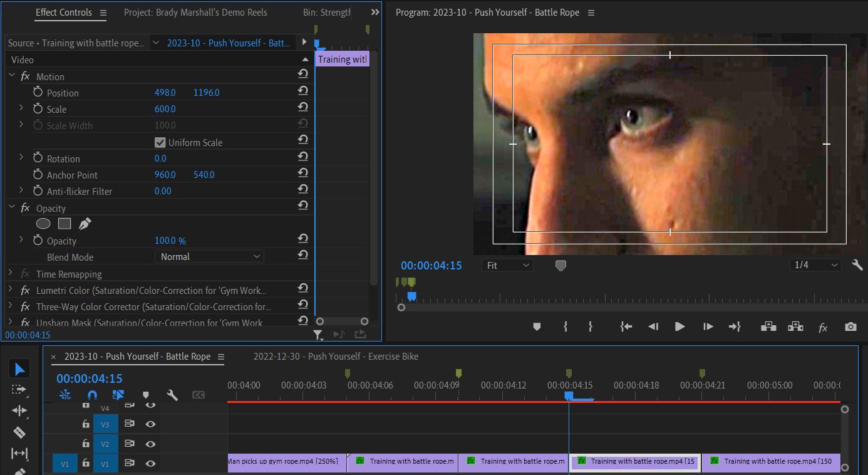Viewport: 868px width, 475px height.
Task: Choose the Ripple Edit tool
Action: point(19,410)
